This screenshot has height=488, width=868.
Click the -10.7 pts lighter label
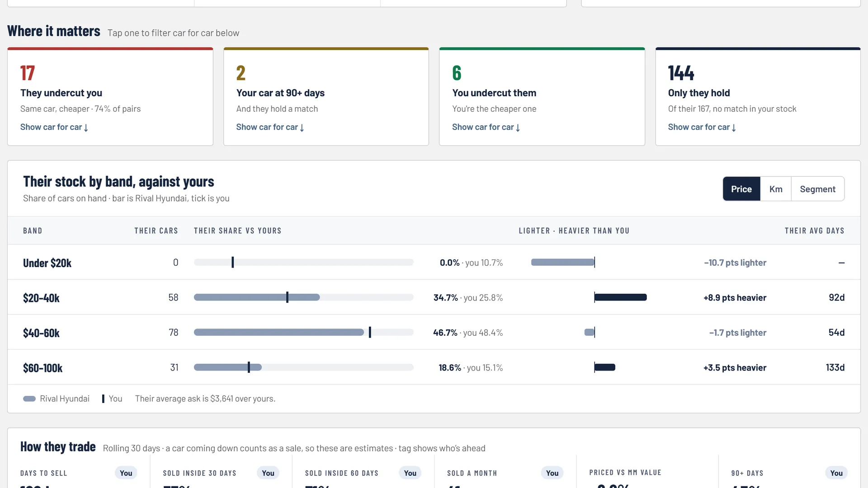(x=735, y=263)
